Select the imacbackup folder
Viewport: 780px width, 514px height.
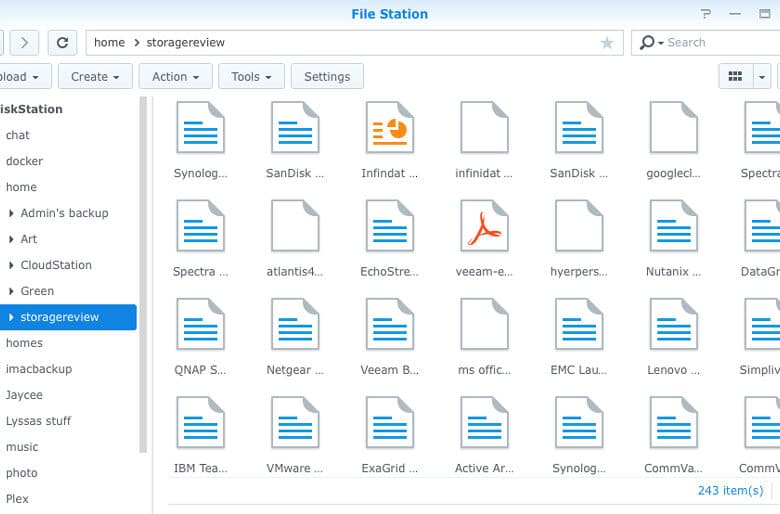tap(39, 369)
